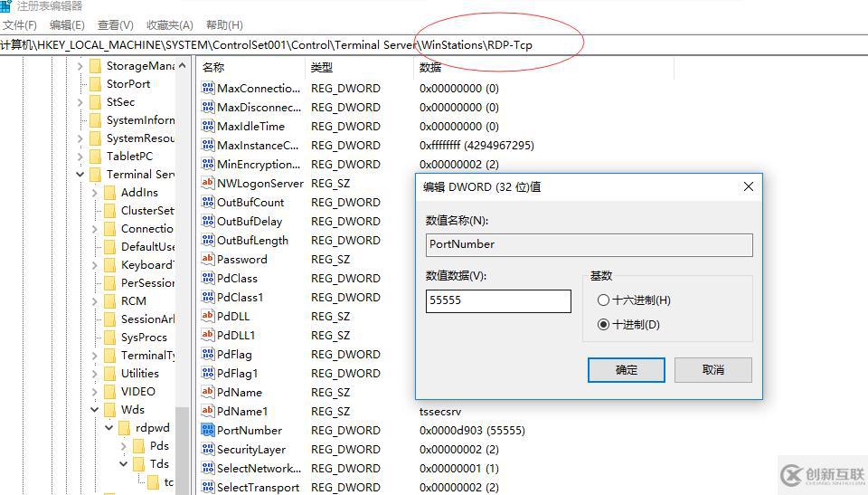Click the MaxInstanceC... value icon
Viewport: 868px width, 495px height.
[x=208, y=145]
